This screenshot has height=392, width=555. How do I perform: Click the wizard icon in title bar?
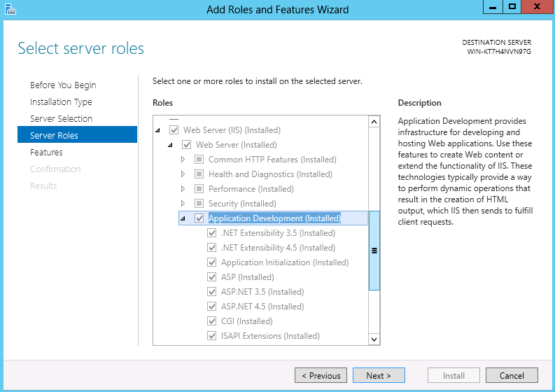click(x=10, y=9)
